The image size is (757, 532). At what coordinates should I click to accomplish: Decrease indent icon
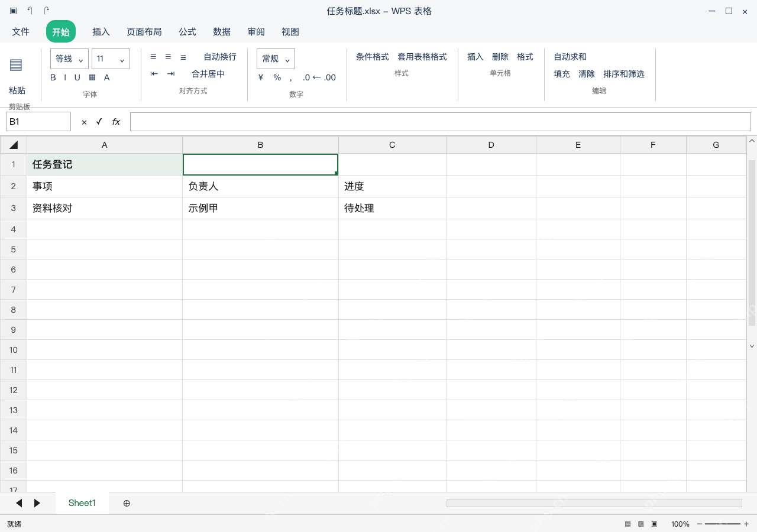point(154,74)
